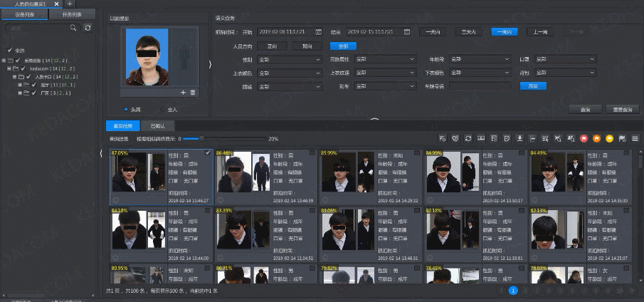Toggle the checkbox for 厂区 [3|2,1] node
644x302 pixels.
(x=34, y=93)
